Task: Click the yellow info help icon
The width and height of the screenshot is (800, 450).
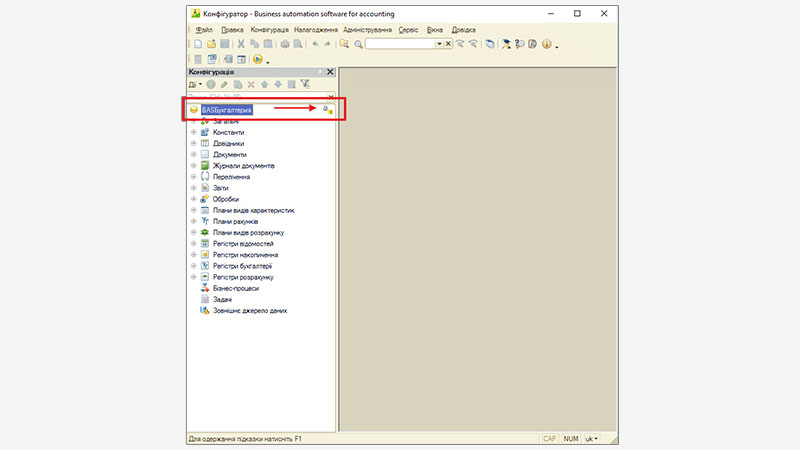Action: [x=547, y=44]
